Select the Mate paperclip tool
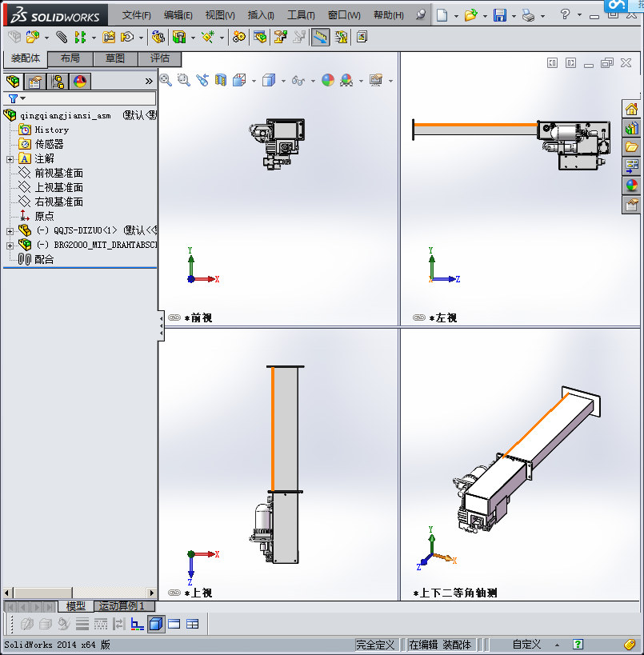 (62, 37)
